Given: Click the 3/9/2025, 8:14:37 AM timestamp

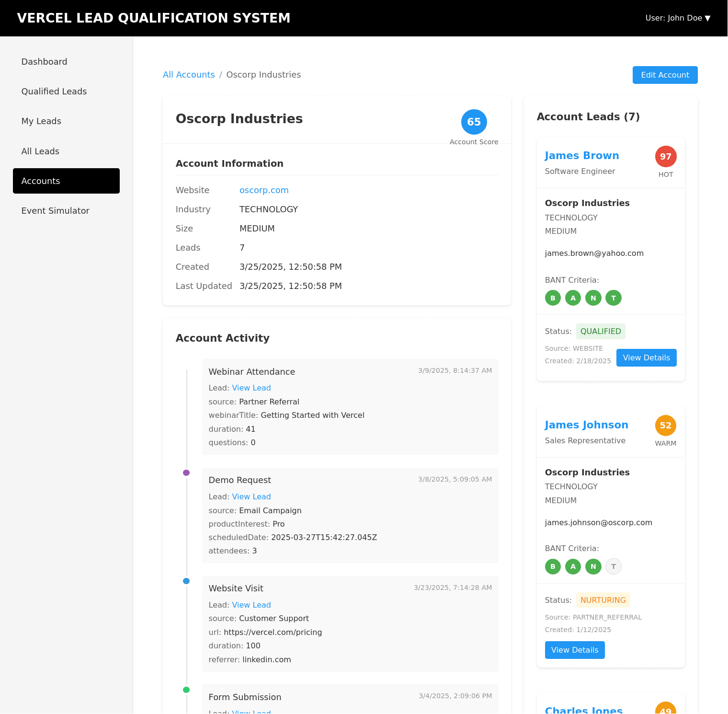Looking at the screenshot, I should (x=455, y=371).
